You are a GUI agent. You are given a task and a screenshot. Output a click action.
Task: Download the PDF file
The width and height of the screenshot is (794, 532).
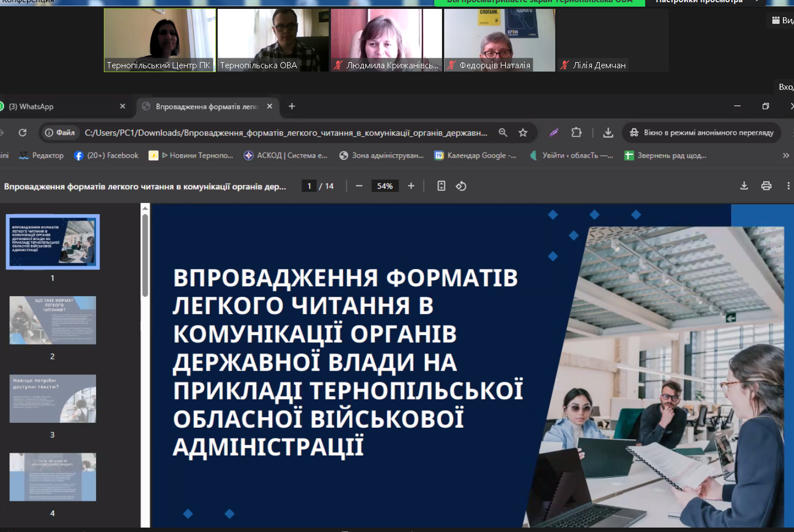[744, 186]
